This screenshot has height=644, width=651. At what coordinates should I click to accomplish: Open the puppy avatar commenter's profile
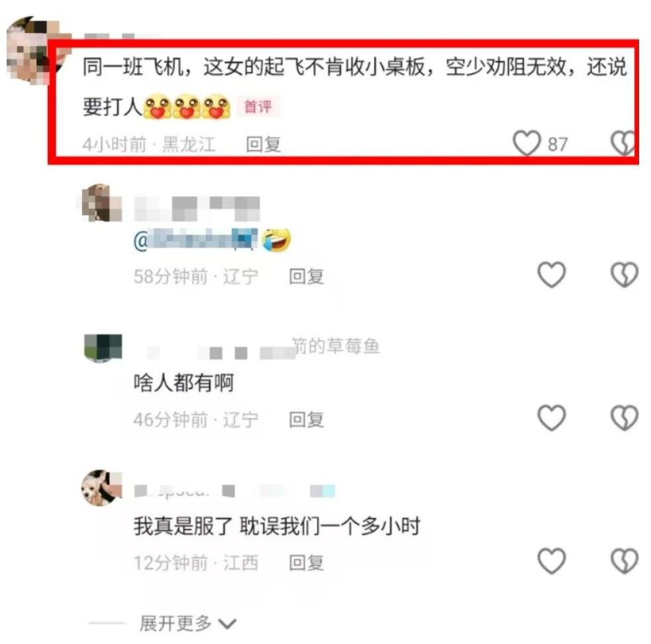pos(101,488)
